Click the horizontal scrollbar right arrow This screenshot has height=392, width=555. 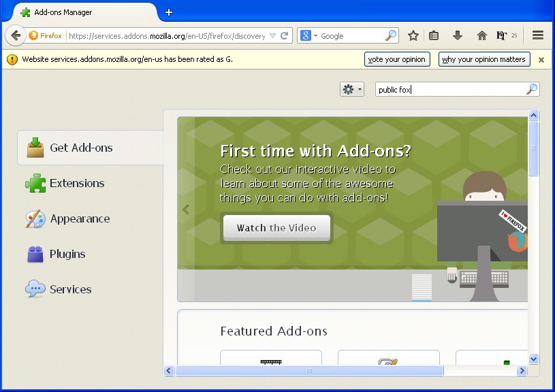(x=522, y=370)
